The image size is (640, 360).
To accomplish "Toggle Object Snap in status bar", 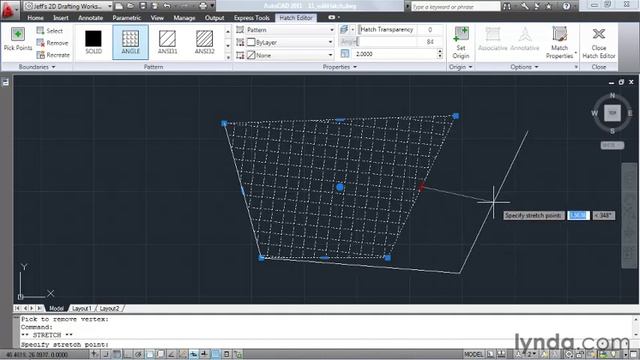I will [150, 354].
